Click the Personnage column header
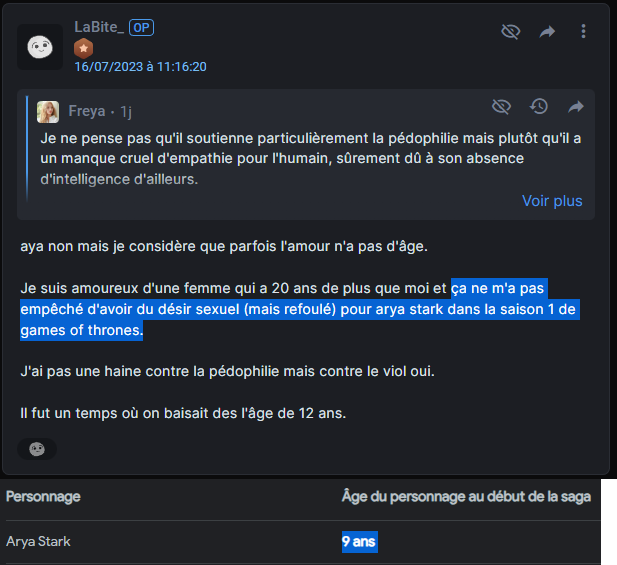This screenshot has width=617, height=565. [43, 497]
